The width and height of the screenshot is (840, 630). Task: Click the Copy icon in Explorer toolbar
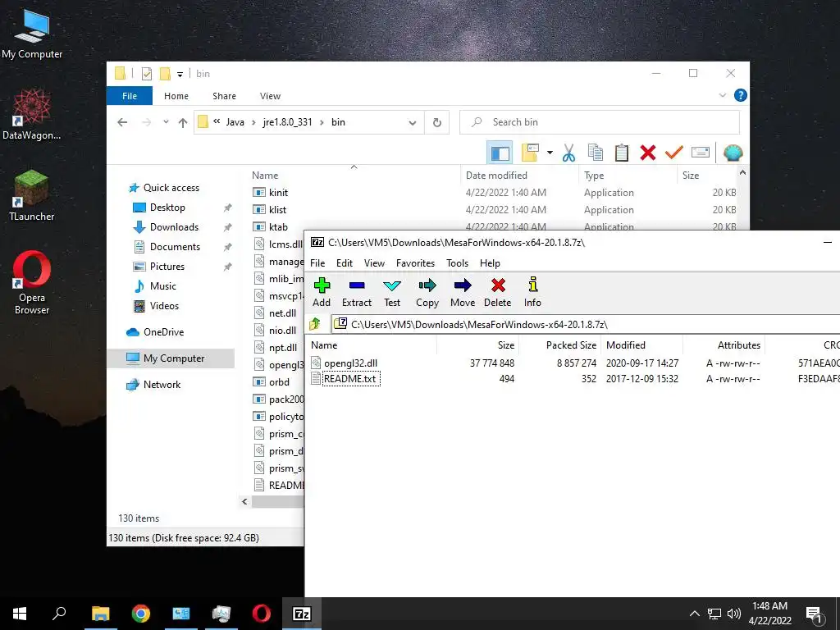click(596, 153)
